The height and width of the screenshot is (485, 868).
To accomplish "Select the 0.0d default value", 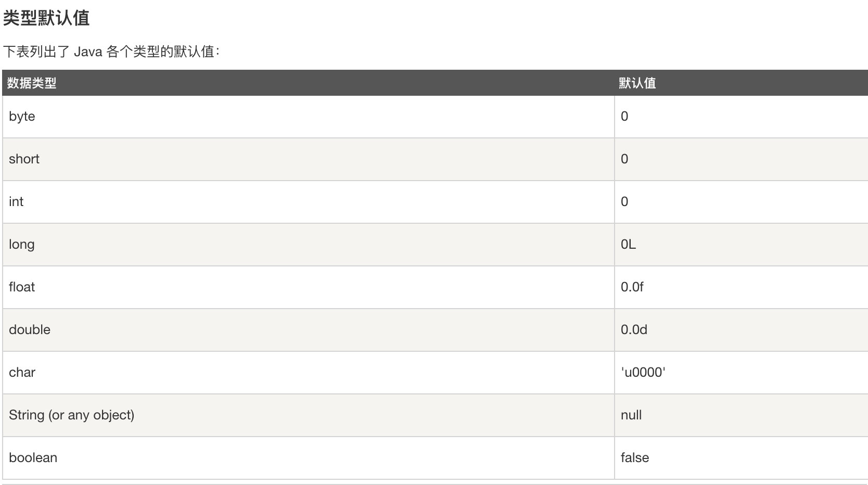I will (x=634, y=330).
